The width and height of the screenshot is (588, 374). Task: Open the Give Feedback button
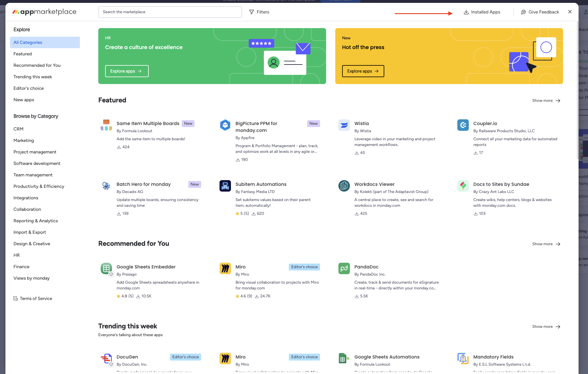[540, 12]
